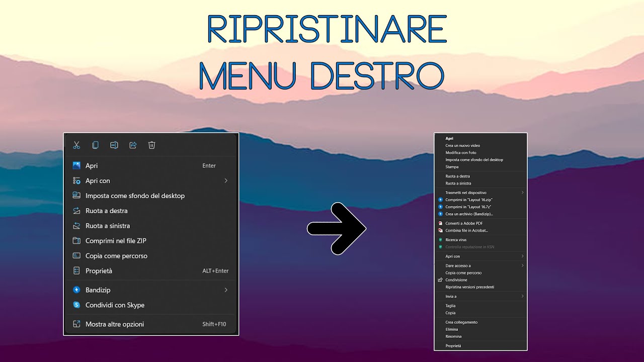
Task: Expand Trasmetti nel dispositivo submenu
Action: point(522,193)
